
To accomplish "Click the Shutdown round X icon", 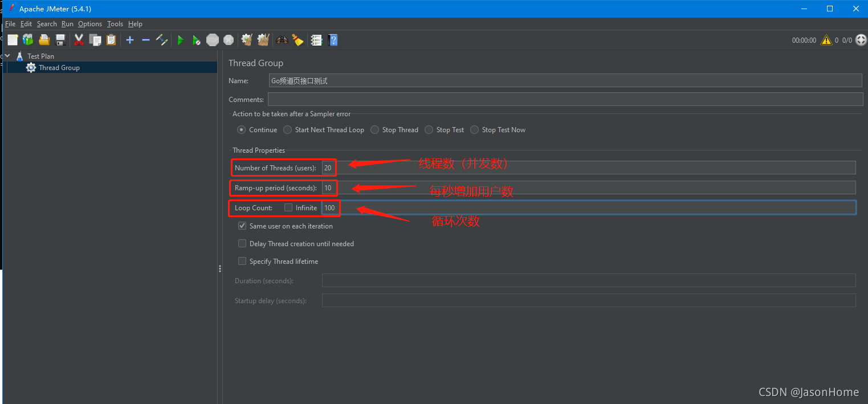I will 229,40.
